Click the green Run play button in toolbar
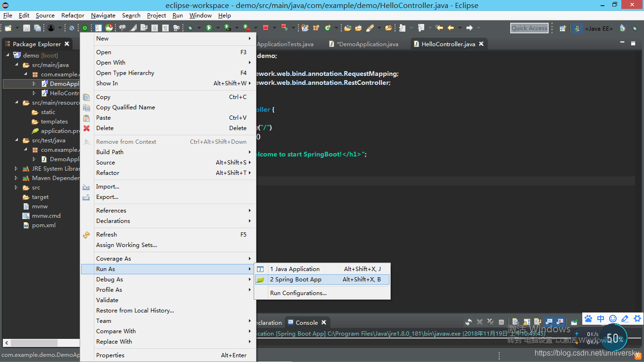644x362 pixels. 208,28
